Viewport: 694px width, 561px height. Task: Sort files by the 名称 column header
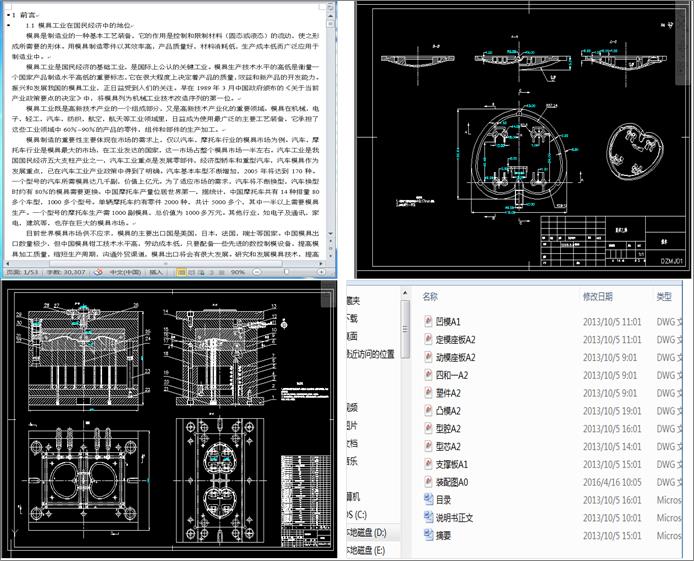430,297
